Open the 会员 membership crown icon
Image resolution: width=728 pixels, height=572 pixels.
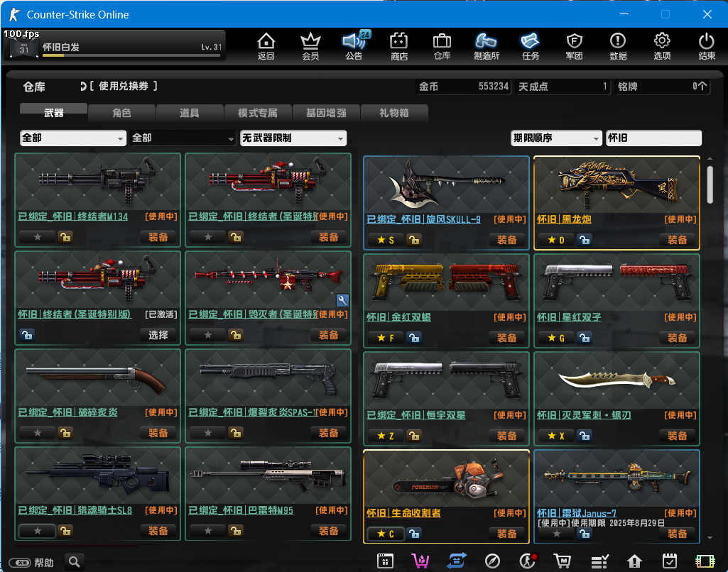[x=310, y=46]
